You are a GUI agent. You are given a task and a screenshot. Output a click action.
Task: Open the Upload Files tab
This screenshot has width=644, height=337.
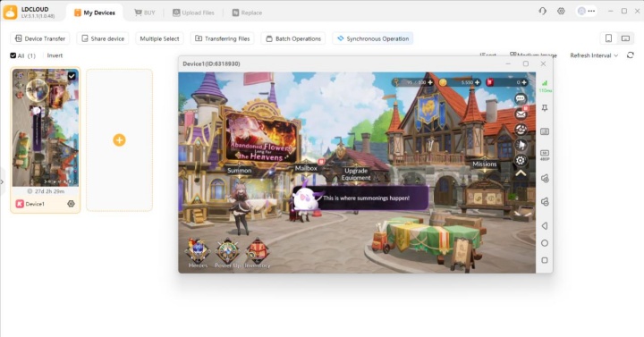coord(193,13)
